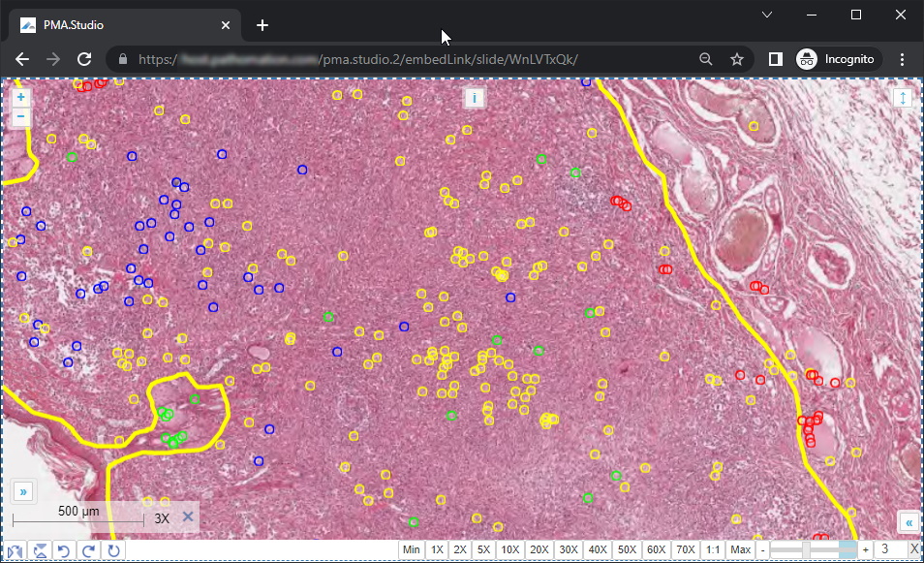Click the magnification slider handle
Image resolution: width=924 pixels, height=563 pixels.
[806, 550]
